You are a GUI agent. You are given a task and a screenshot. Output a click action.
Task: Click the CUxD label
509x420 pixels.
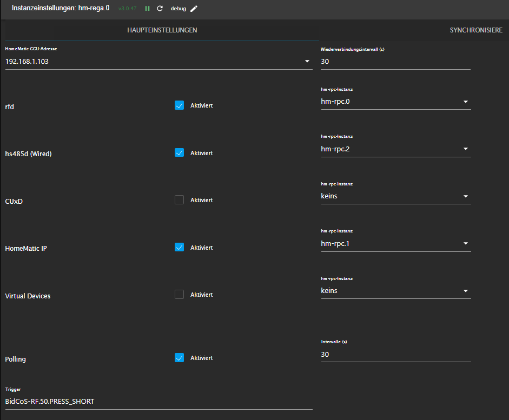pos(14,201)
